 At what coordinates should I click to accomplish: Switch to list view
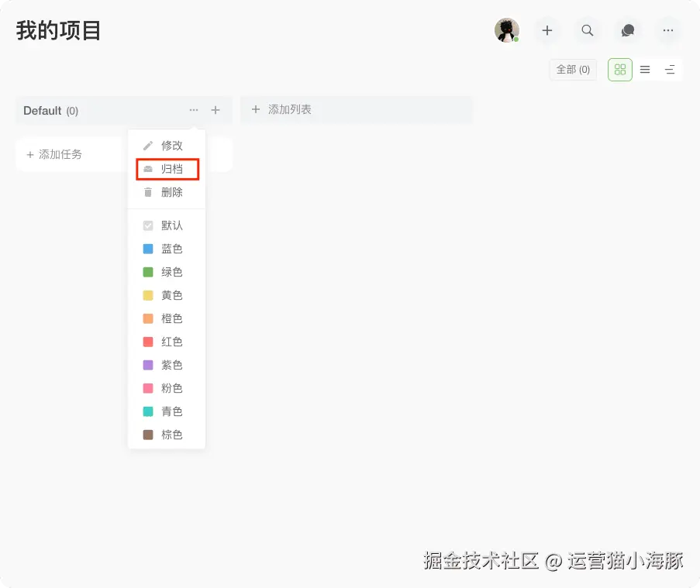pos(645,70)
